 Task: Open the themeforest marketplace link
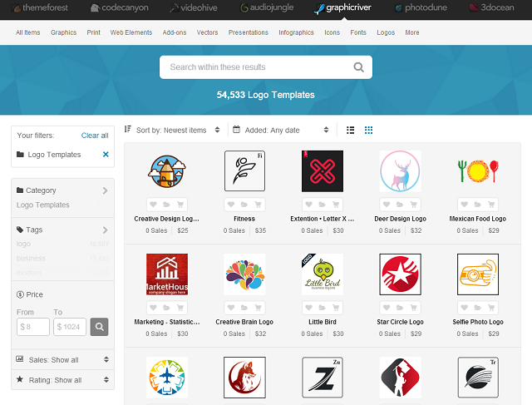click(x=40, y=7)
